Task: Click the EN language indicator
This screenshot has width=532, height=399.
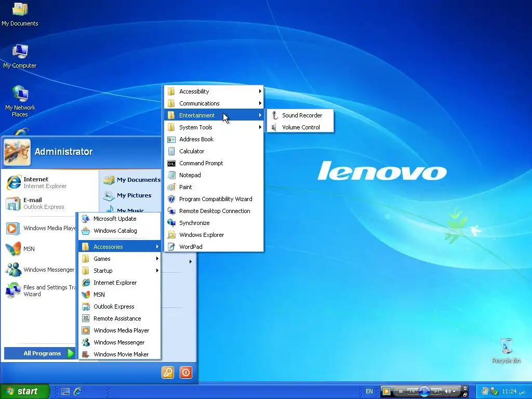Action: [x=369, y=392]
